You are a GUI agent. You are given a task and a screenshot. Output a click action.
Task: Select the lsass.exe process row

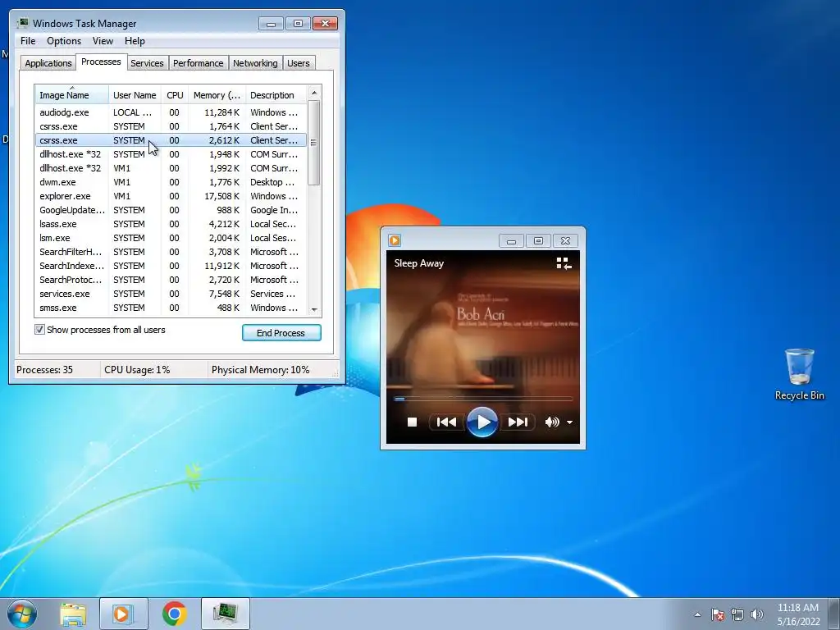pyautogui.click(x=171, y=224)
